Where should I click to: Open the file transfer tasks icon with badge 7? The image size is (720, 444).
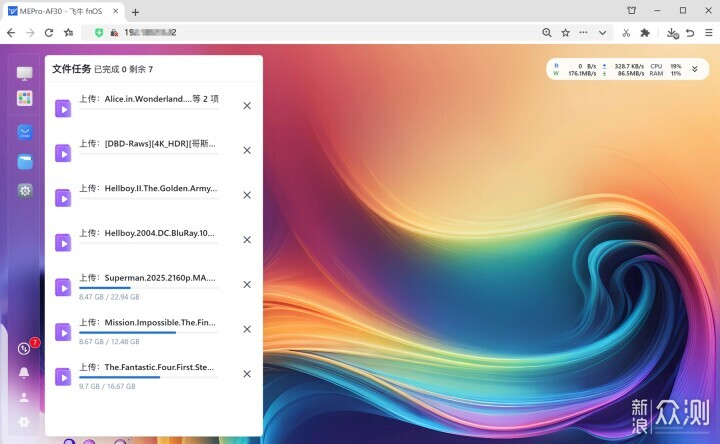click(x=24, y=349)
